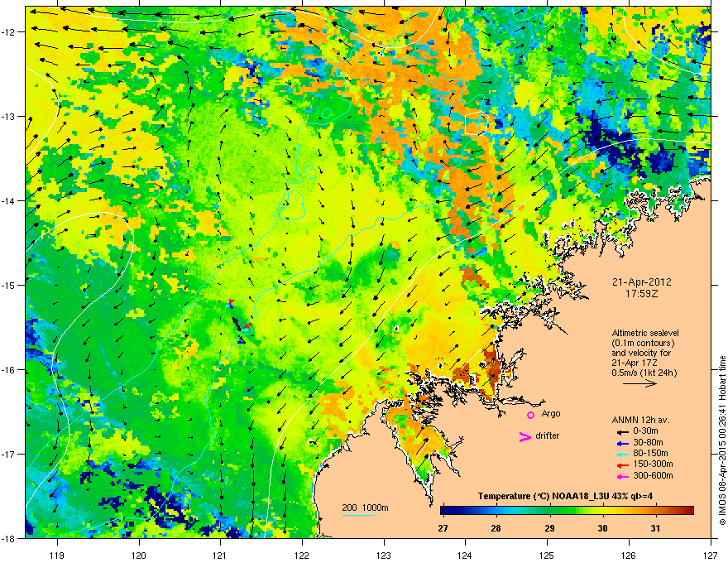Click the '150-300m' depth label
This screenshot has height=563, width=728.
click(653, 464)
